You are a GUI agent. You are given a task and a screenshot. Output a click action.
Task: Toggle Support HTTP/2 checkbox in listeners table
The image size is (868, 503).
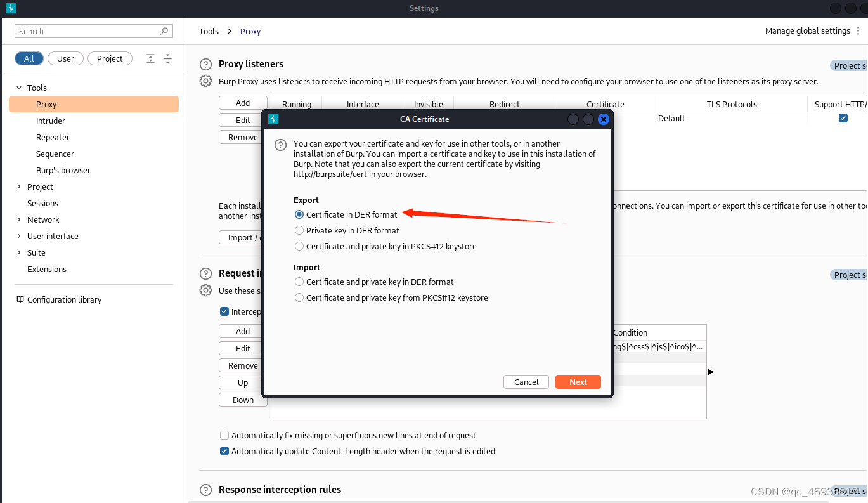tap(843, 118)
